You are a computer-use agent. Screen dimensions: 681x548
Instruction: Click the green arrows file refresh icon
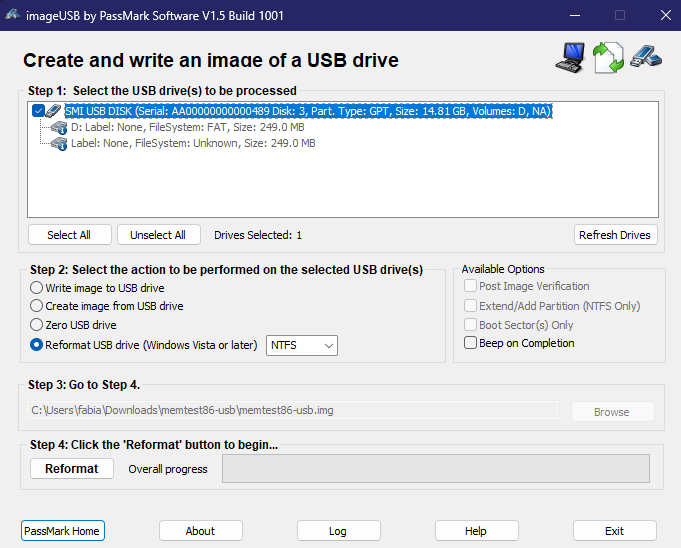[x=608, y=57]
